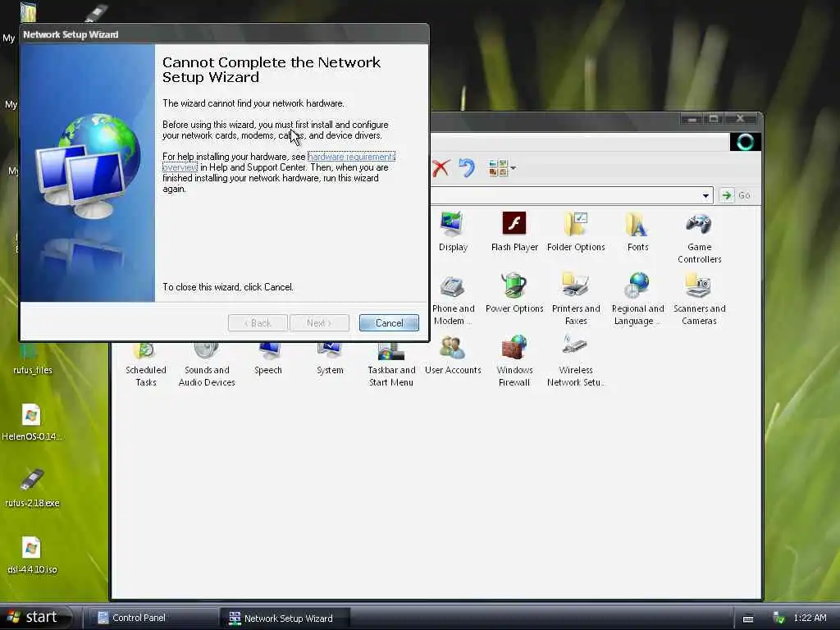Open Regional and Language options
Viewport: 840px width, 630px height.
tap(637, 299)
